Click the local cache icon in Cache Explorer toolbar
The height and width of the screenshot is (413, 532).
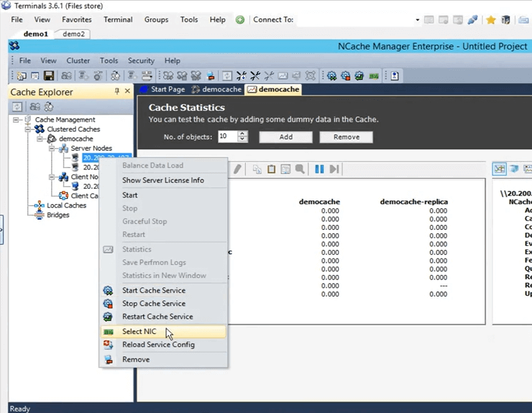(x=49, y=107)
